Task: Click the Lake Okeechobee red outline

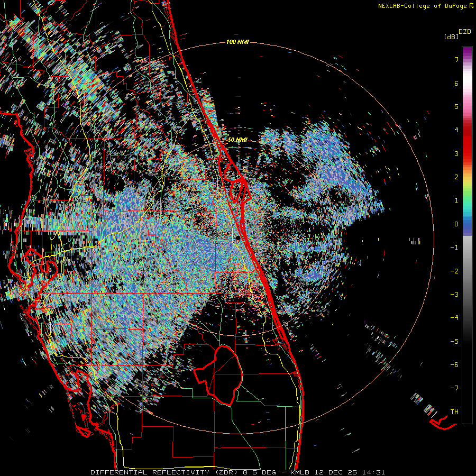Action: tap(219, 375)
